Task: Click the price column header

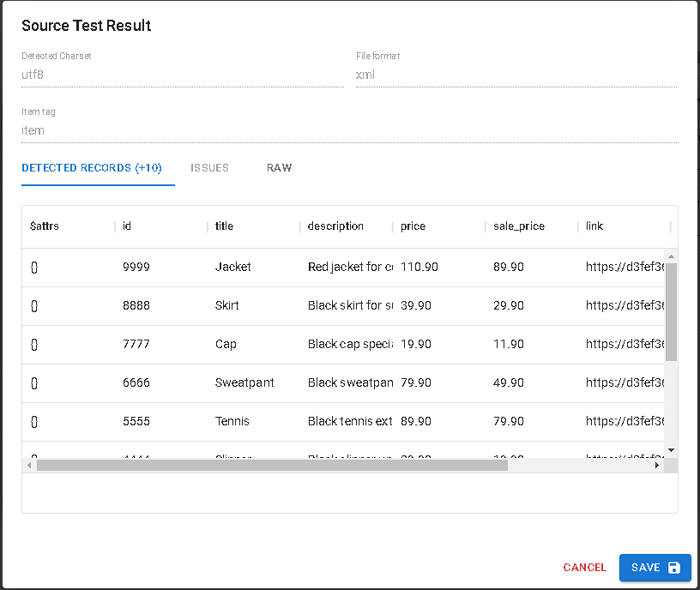Action: tap(413, 226)
